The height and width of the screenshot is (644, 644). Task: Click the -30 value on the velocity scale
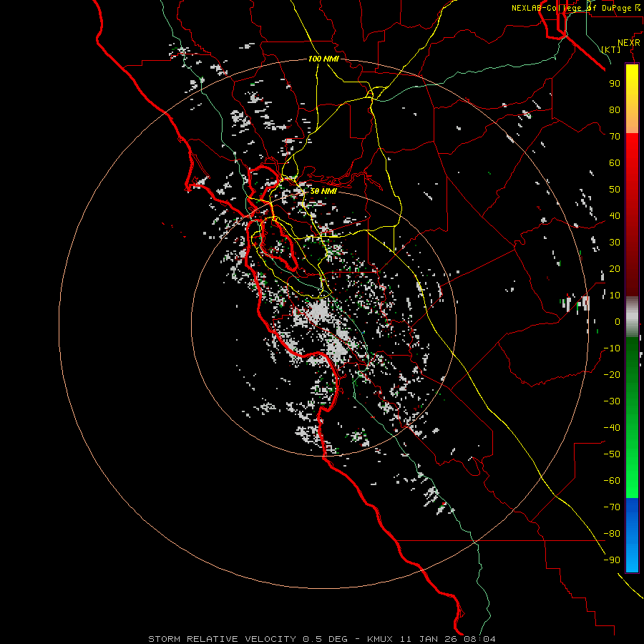click(612, 401)
